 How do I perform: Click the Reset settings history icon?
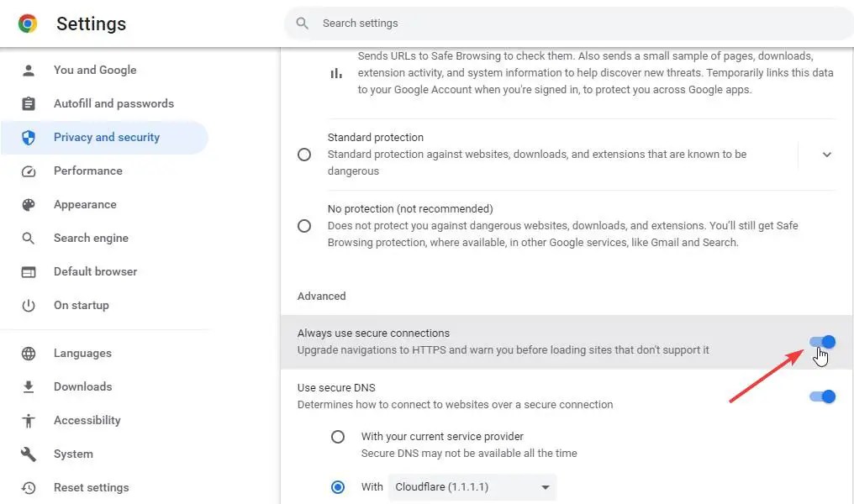click(29, 488)
